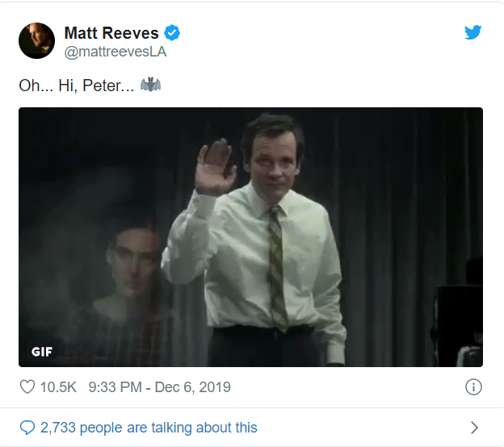Like the tweet with the heart icon

click(27, 387)
